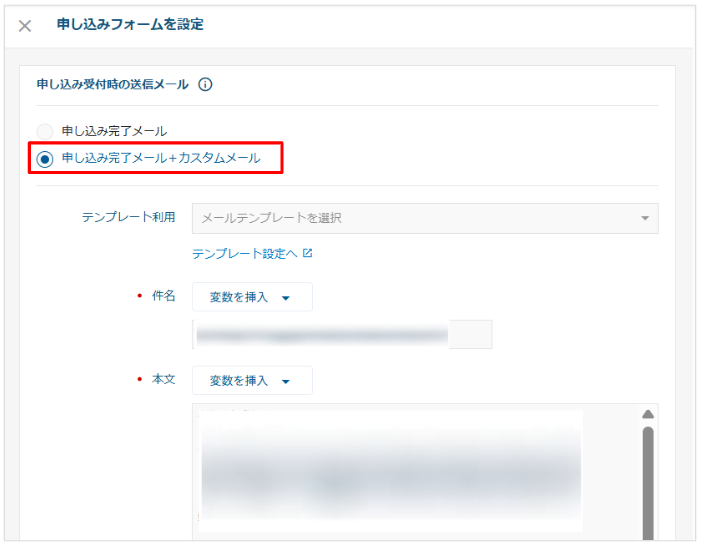Open 変数を挿入 dropdown for 件名
Screen dimensions: 705x547
click(251, 297)
